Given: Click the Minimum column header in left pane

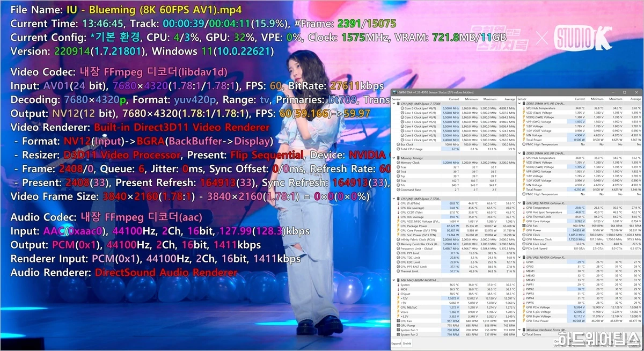Looking at the screenshot, I should click(472, 99).
